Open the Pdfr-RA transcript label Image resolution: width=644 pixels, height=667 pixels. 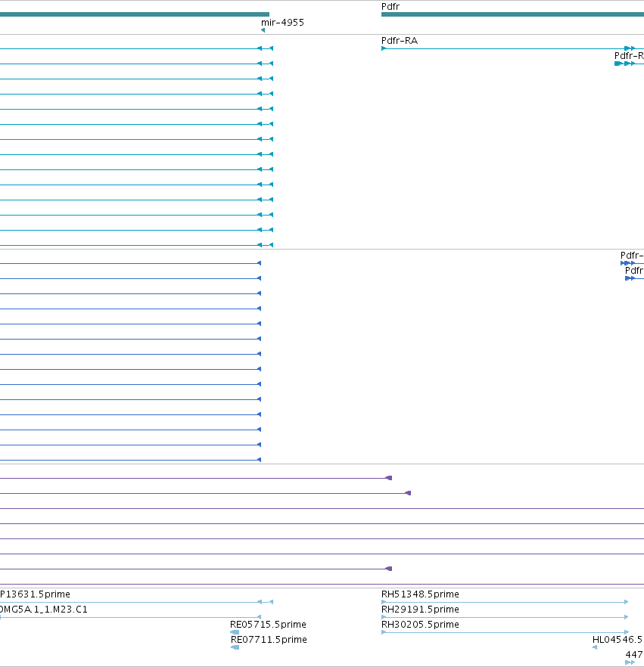[400, 41]
